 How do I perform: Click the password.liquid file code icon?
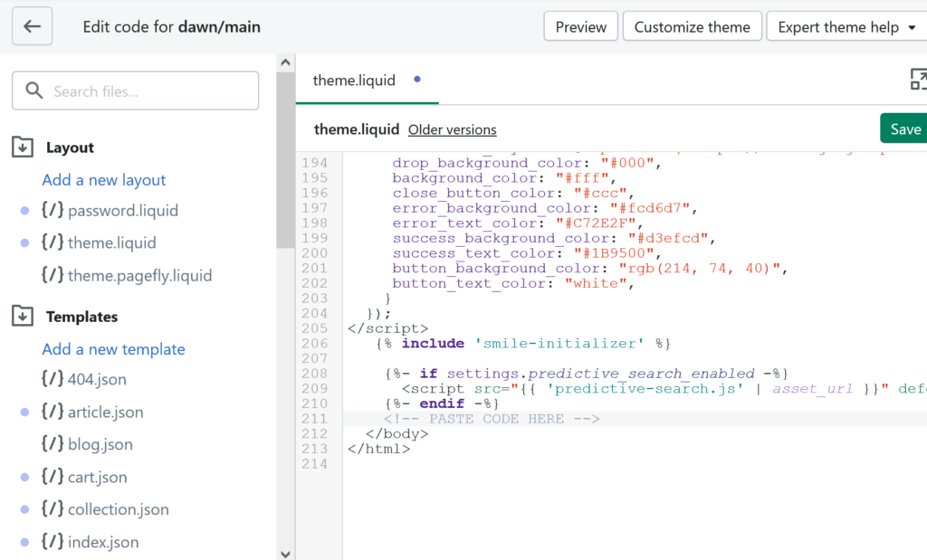[x=52, y=209]
